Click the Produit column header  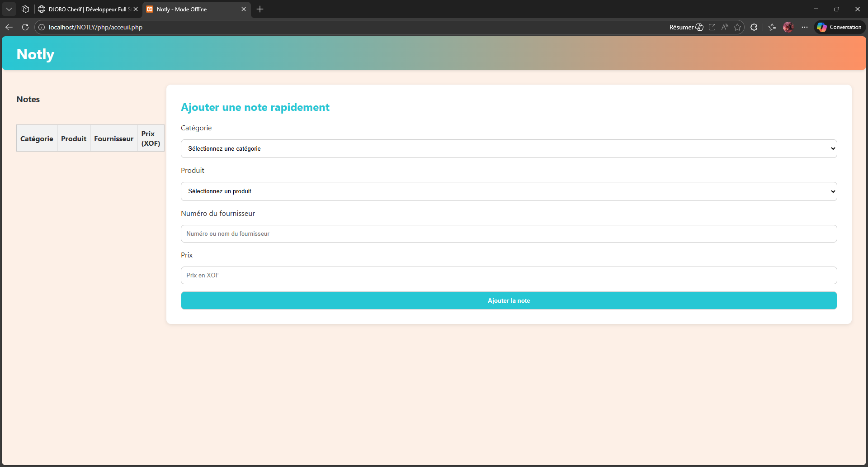click(x=74, y=138)
